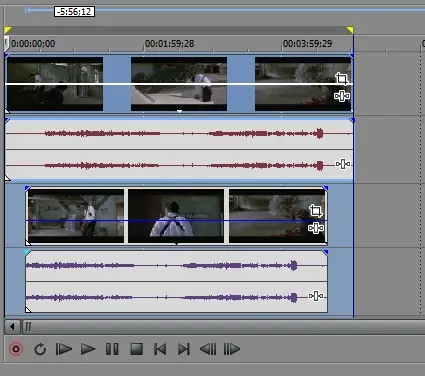Click timeline ruler at 00:01:59;28
The height and width of the screenshot is (376, 425).
(169, 44)
